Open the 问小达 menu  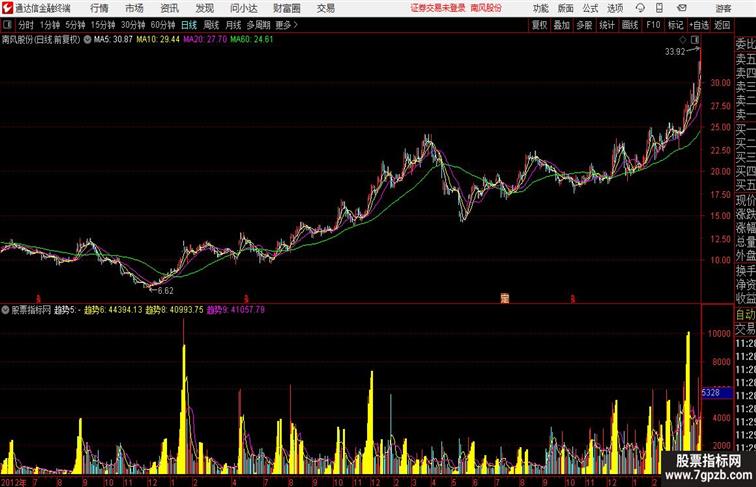243,8
